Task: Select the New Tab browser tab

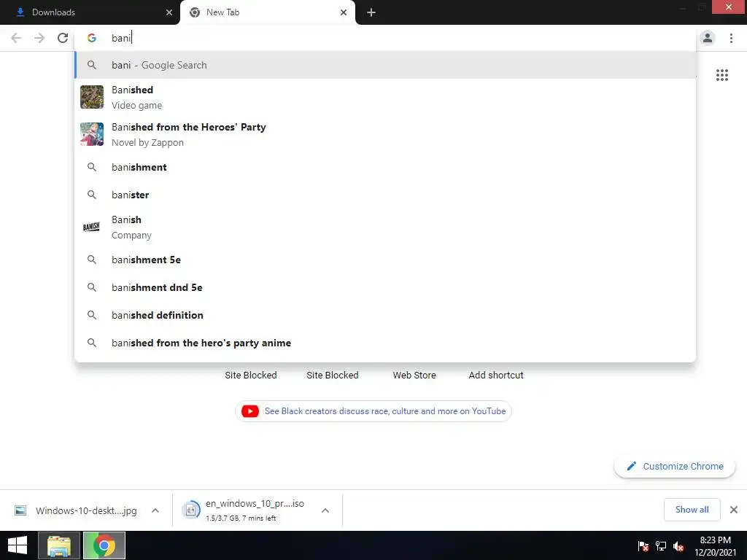Action: point(267,12)
